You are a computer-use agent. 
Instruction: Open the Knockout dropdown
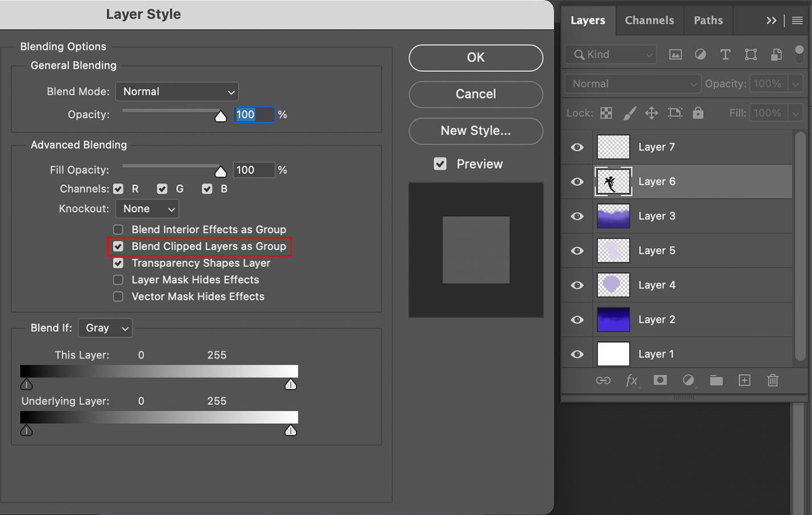146,209
